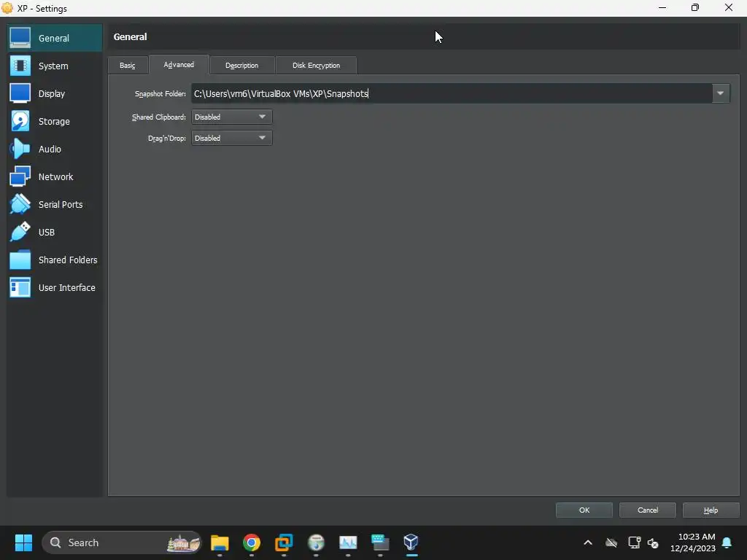Minimize the XP - Settings window
This screenshot has height=560, width=747.
point(662,7)
